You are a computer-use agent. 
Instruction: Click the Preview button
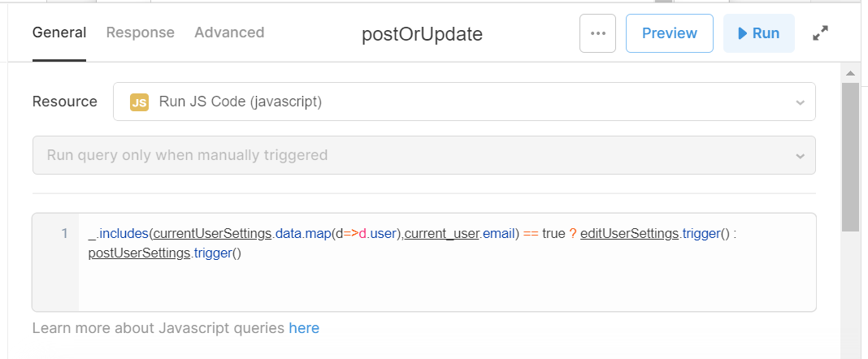[x=669, y=33]
